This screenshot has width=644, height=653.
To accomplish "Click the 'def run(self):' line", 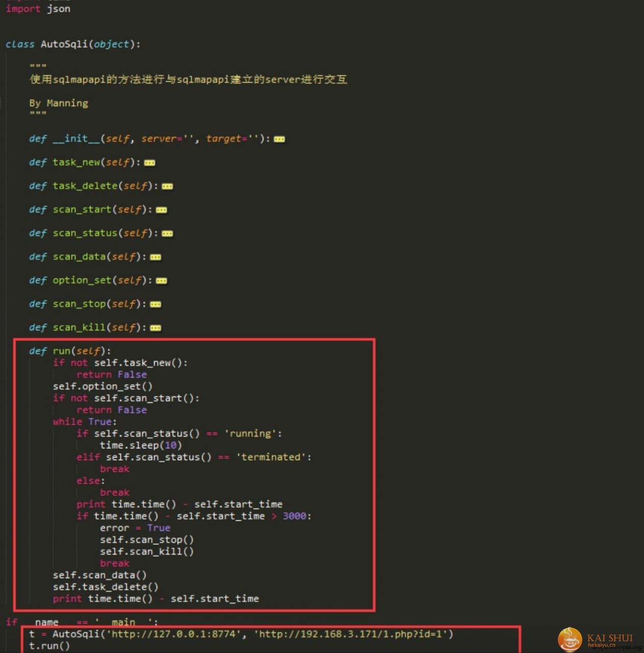I will tap(70, 351).
